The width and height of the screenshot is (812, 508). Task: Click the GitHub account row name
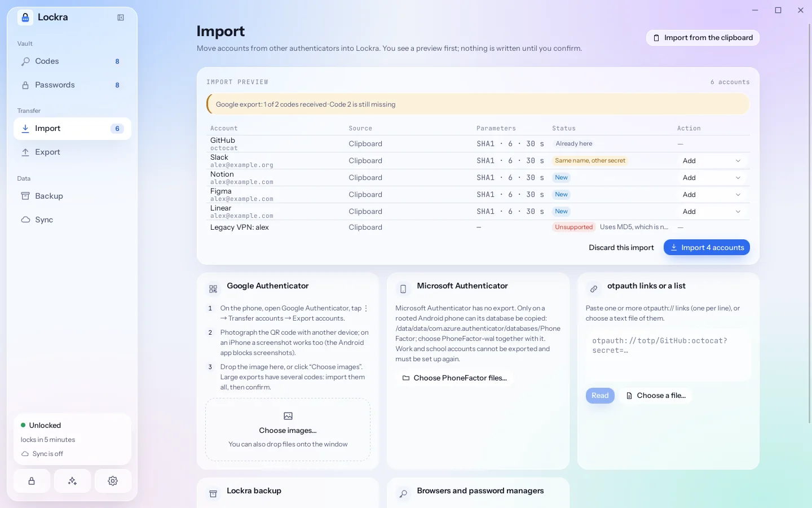[x=223, y=141]
